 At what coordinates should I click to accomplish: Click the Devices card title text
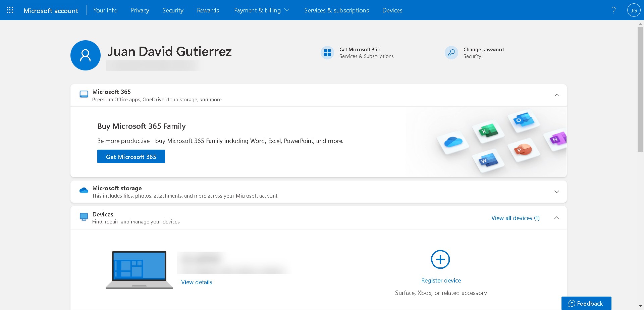tap(103, 214)
